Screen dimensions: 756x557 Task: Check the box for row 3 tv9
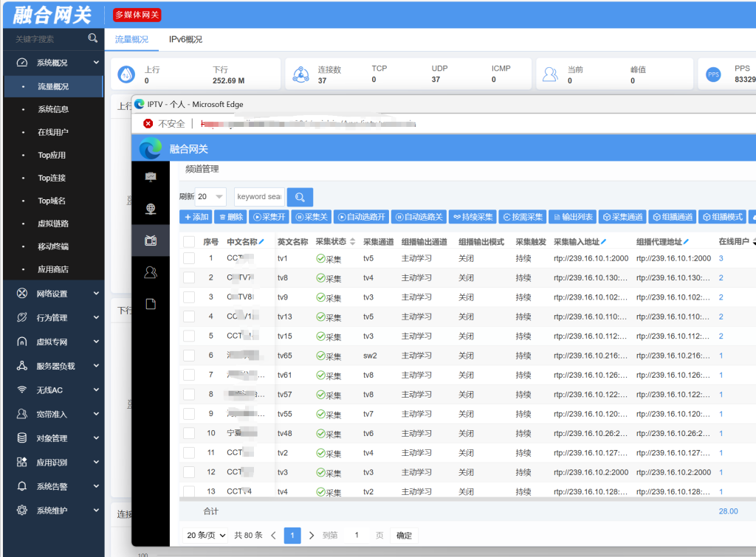(189, 297)
